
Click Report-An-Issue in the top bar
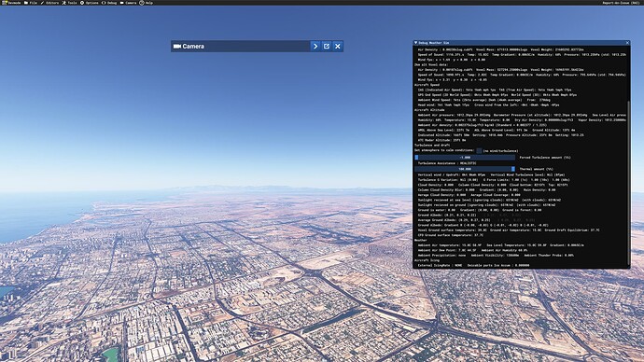[621, 3]
